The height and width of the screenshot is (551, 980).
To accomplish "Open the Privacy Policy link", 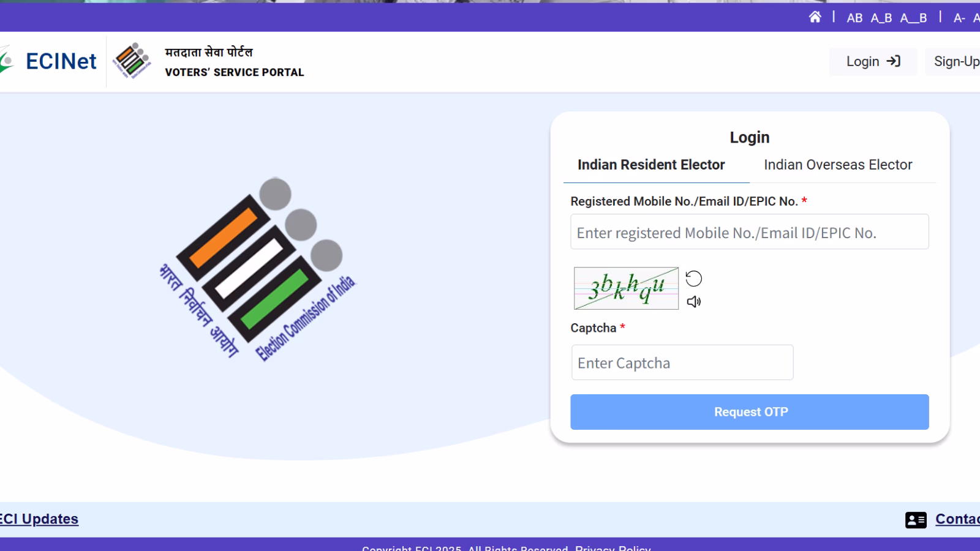I will (613, 548).
